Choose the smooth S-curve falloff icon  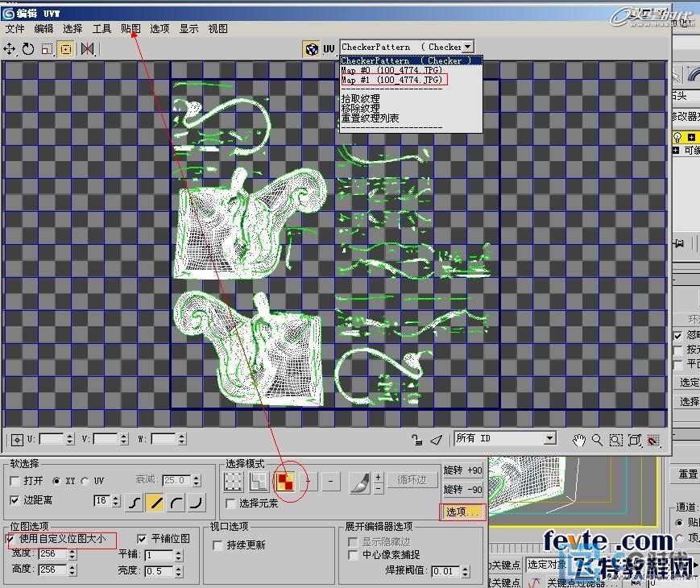click(135, 503)
